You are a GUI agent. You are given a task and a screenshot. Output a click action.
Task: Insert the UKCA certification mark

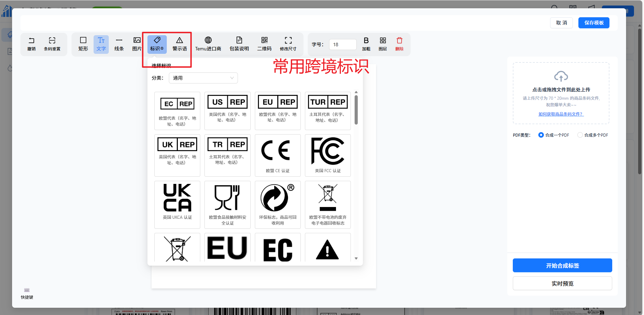pyautogui.click(x=177, y=205)
